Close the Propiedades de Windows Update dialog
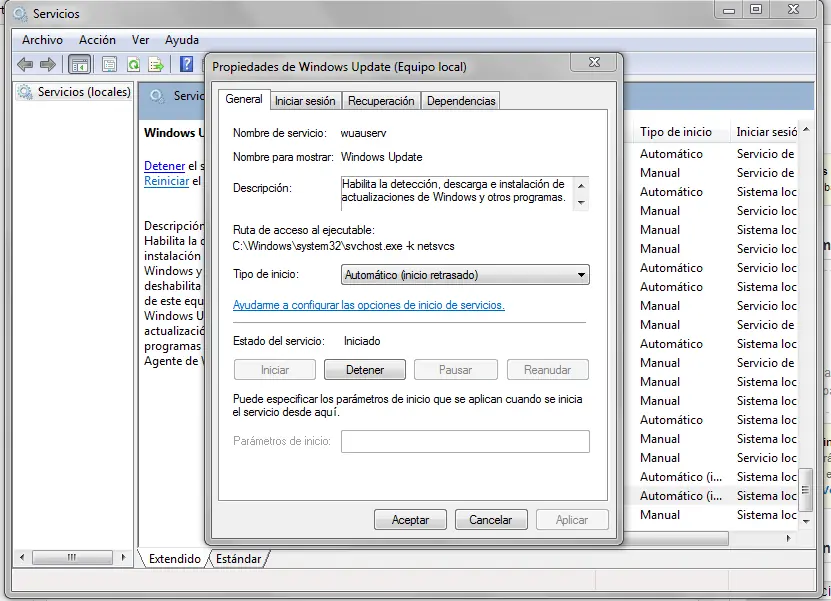Image resolution: width=831 pixels, height=601 pixels. pos(594,62)
